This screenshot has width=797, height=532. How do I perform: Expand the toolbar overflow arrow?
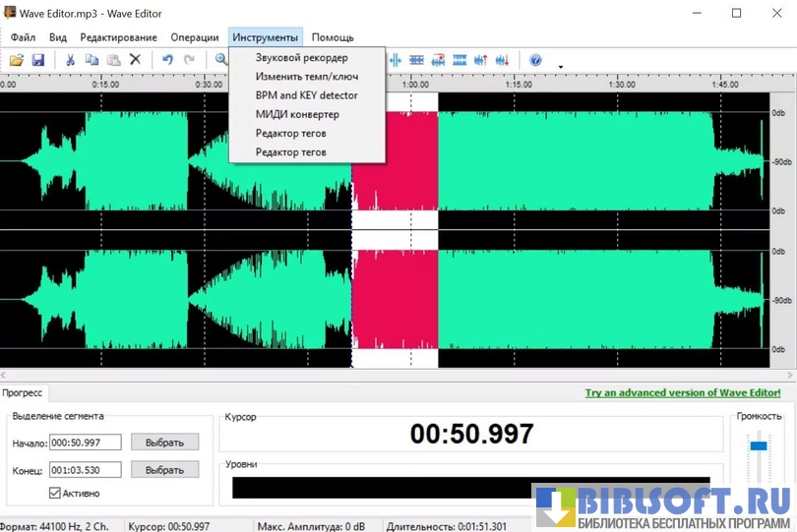(x=561, y=67)
